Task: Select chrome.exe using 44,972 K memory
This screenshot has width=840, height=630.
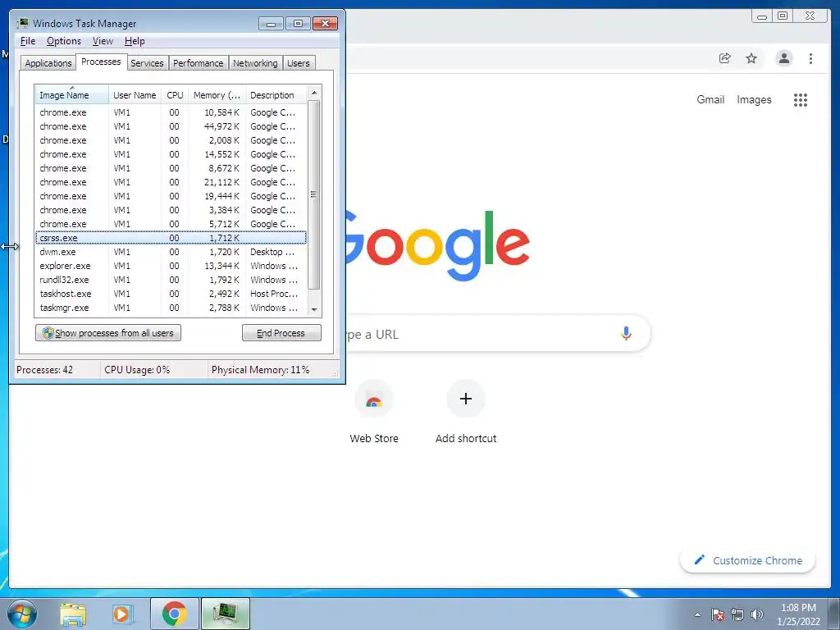Action: pos(171,126)
